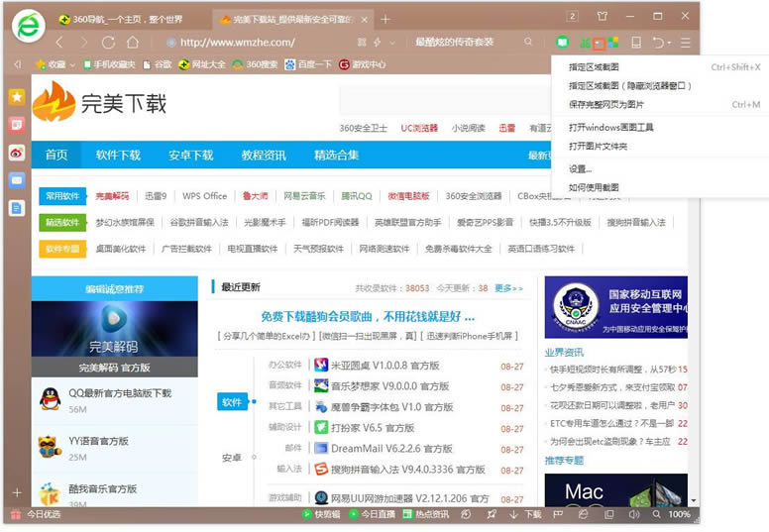Click the page scrollbar down arrow
Viewport: 769px width, 532px height.
tap(694, 500)
